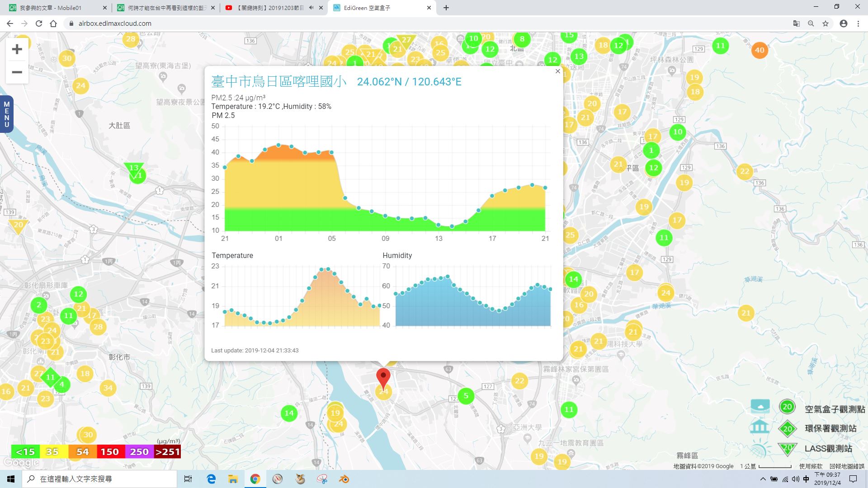The height and width of the screenshot is (488, 868).
Task: Open File Explorer from taskbar
Action: pyautogui.click(x=233, y=479)
